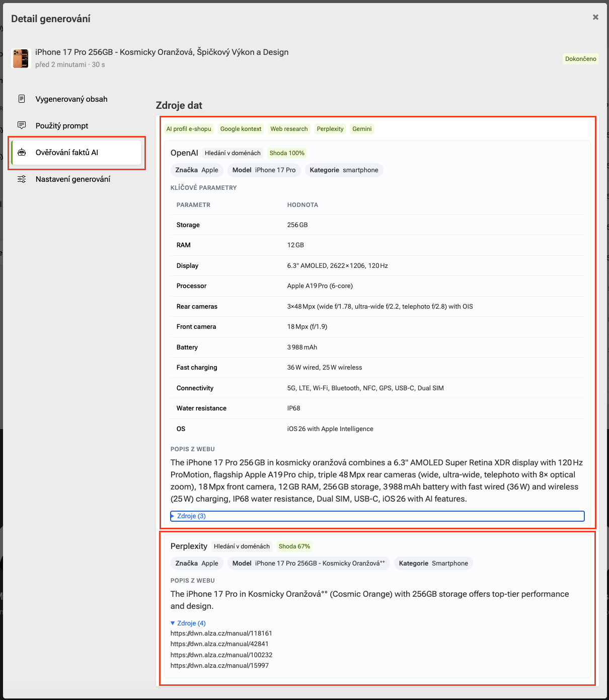Click the Dokončeno status badge
The image size is (609, 700).
pyautogui.click(x=580, y=59)
